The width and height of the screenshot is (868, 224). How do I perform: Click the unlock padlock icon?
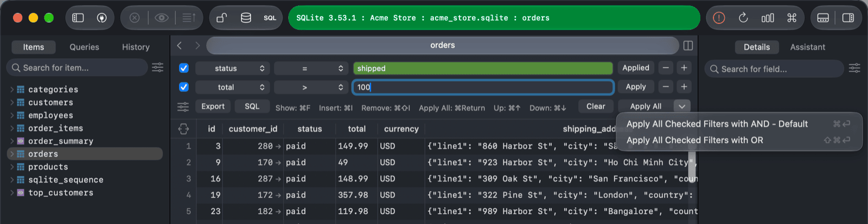221,18
